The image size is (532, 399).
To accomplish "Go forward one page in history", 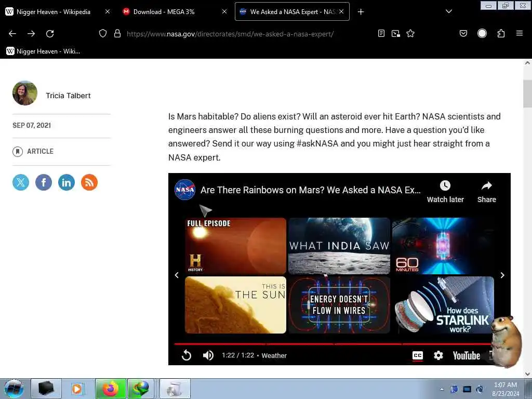I will tap(31, 34).
